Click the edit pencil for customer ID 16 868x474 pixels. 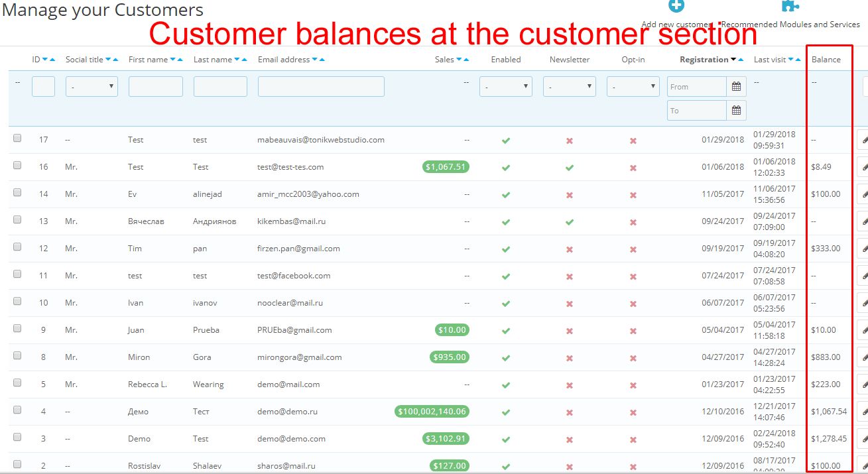click(863, 167)
